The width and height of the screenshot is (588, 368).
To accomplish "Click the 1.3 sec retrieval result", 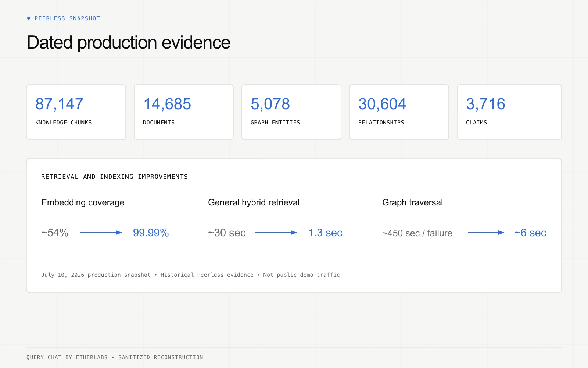I will coord(325,233).
